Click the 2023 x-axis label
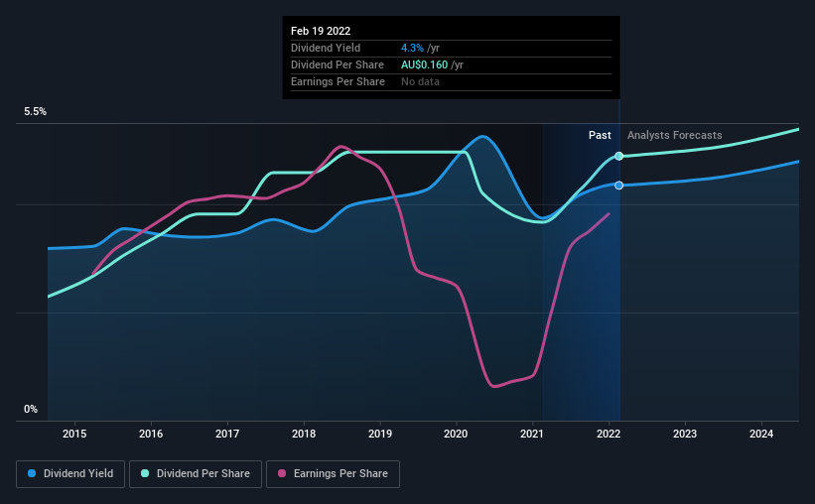This screenshot has width=815, height=504. pyautogui.click(x=685, y=434)
